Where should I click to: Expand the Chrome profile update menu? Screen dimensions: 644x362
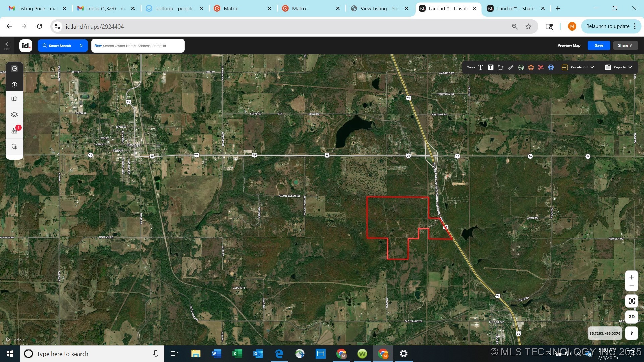click(635, 26)
